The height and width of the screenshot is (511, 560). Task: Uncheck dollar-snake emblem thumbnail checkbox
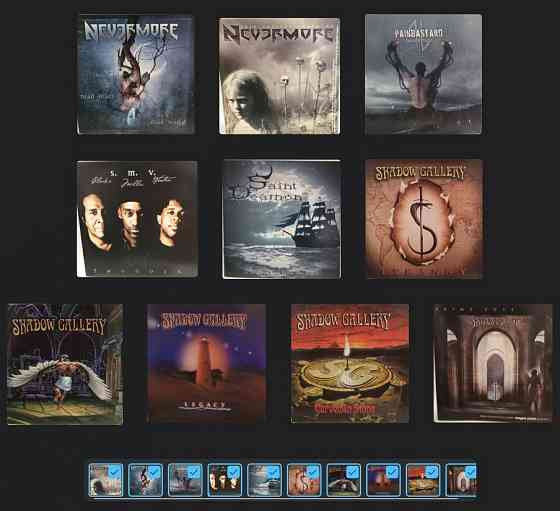(x=312, y=471)
